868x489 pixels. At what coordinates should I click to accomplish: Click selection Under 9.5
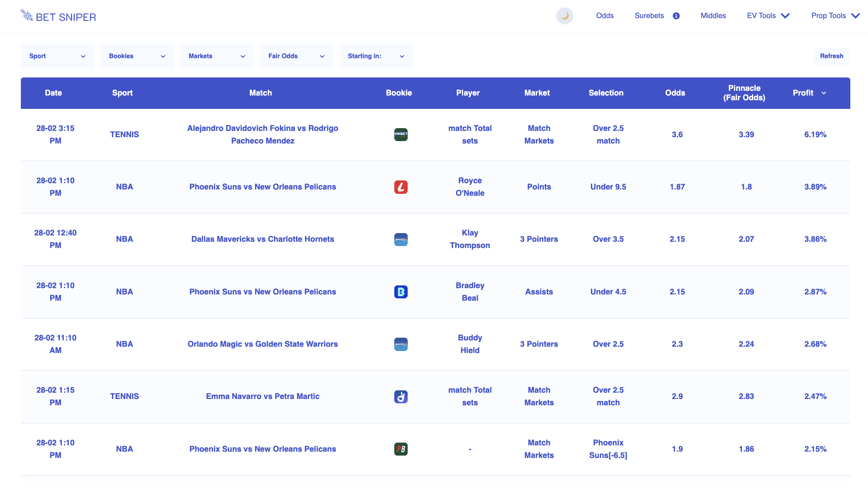pyautogui.click(x=608, y=187)
